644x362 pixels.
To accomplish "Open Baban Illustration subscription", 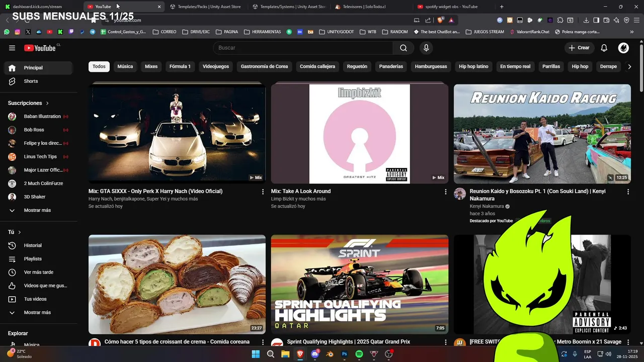I will tap(38, 116).
